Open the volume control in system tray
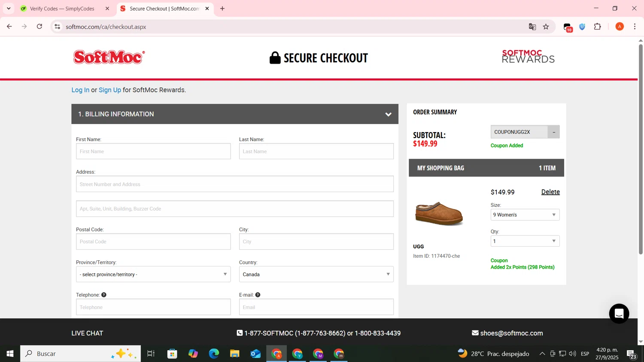The image size is (644, 362). pyautogui.click(x=572, y=353)
